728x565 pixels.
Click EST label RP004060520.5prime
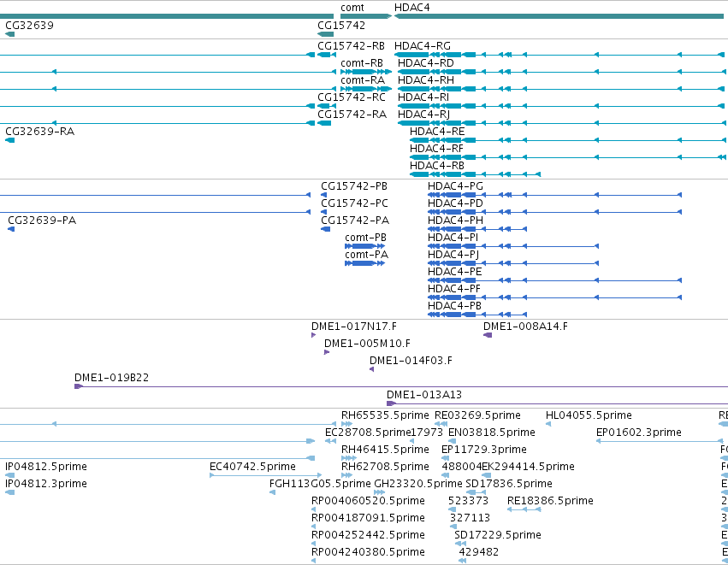368,502
